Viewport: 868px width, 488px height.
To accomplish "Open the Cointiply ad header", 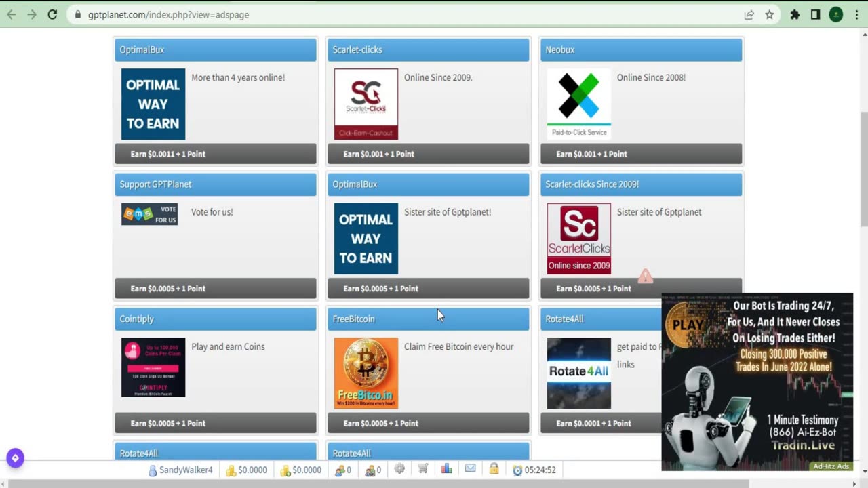I will point(216,319).
